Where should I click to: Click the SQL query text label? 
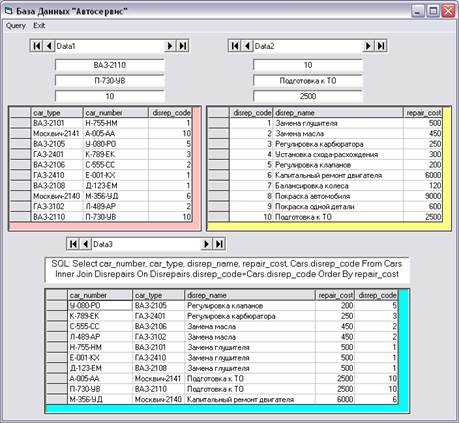[227, 269]
